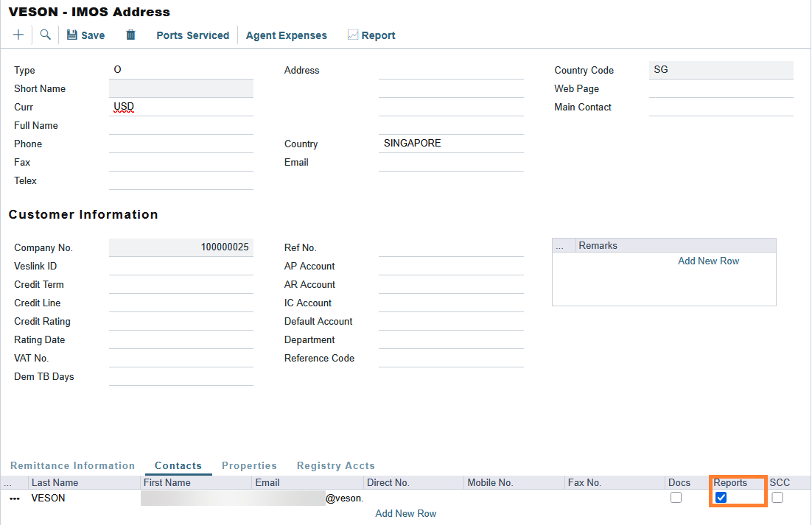This screenshot has width=812, height=525.
Task: Click the Full Name input field
Action: click(x=181, y=126)
